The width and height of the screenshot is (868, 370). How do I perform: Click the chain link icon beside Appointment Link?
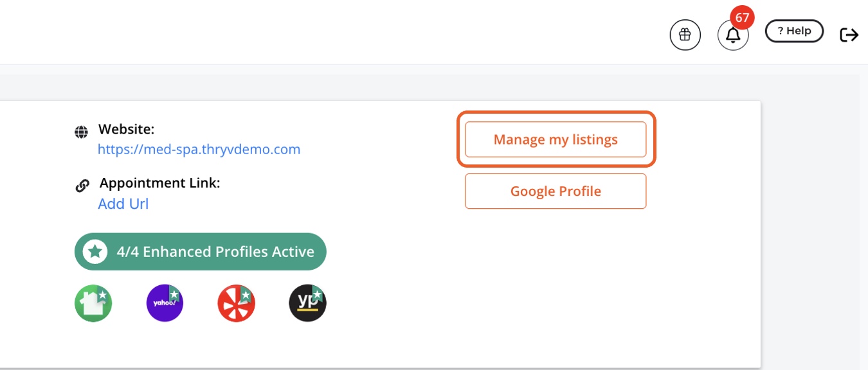[x=82, y=186]
